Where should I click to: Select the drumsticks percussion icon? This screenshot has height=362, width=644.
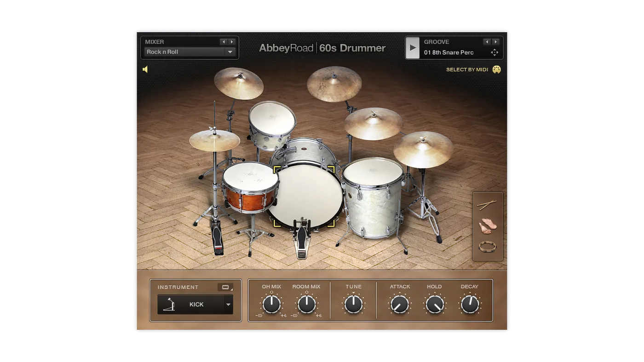tap(487, 205)
